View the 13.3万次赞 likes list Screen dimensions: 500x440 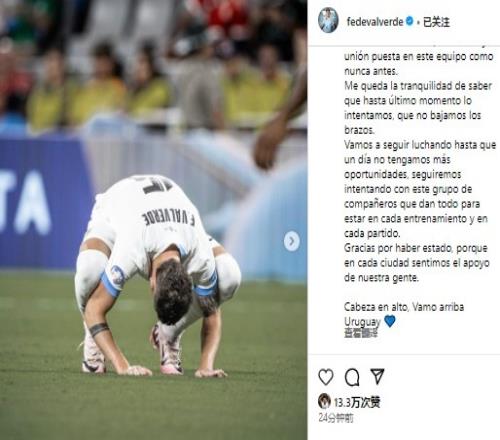(357, 403)
